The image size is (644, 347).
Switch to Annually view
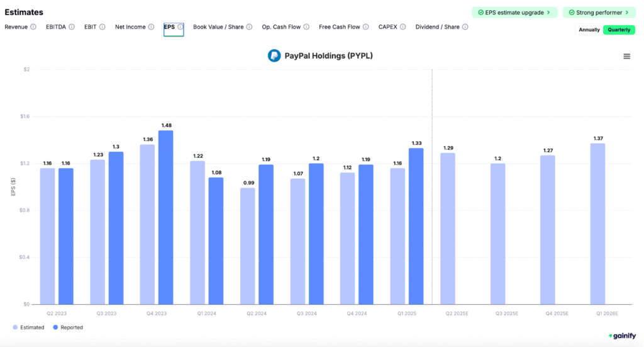589,30
